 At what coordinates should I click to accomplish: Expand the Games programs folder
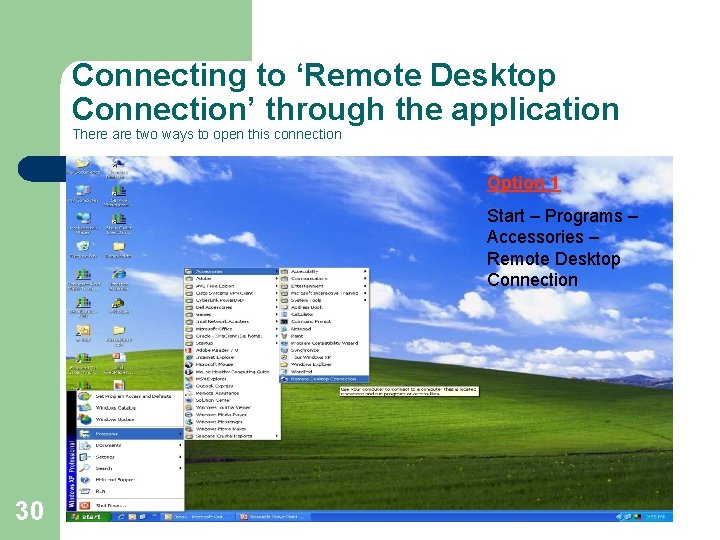232,315
